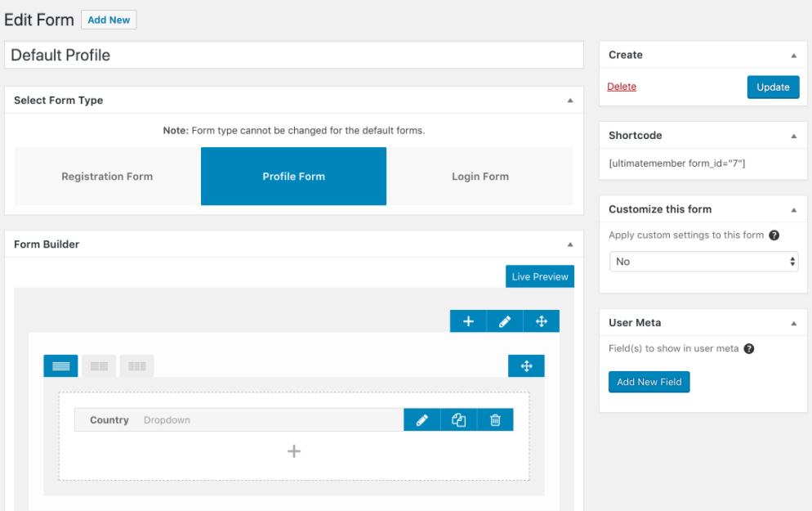The image size is (812, 511).
Task: Edit the Country field with pencil icon
Action: 422,419
